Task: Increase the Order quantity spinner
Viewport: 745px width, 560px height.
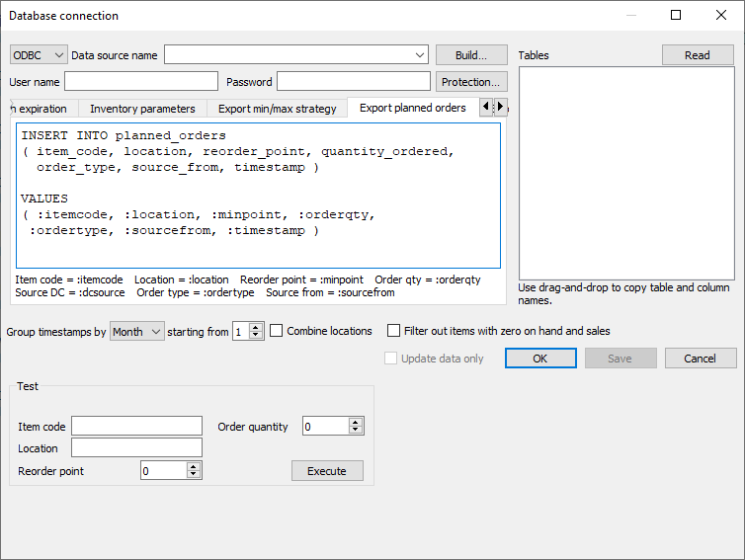Action: (357, 422)
